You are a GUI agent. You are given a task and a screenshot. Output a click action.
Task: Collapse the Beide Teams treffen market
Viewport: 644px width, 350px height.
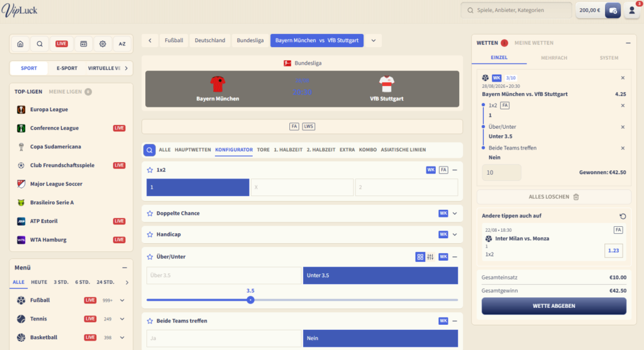(455, 321)
